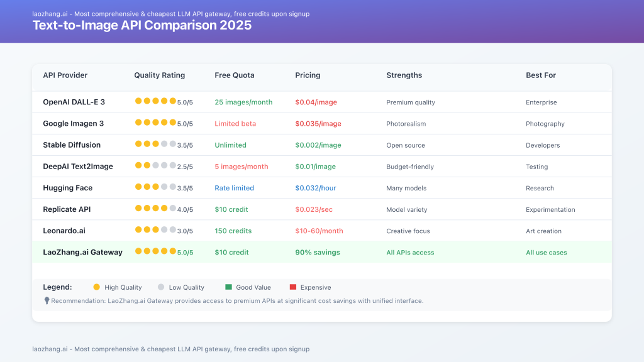
Task: Select the Replicate API provider name
Action: pyautogui.click(x=67, y=209)
